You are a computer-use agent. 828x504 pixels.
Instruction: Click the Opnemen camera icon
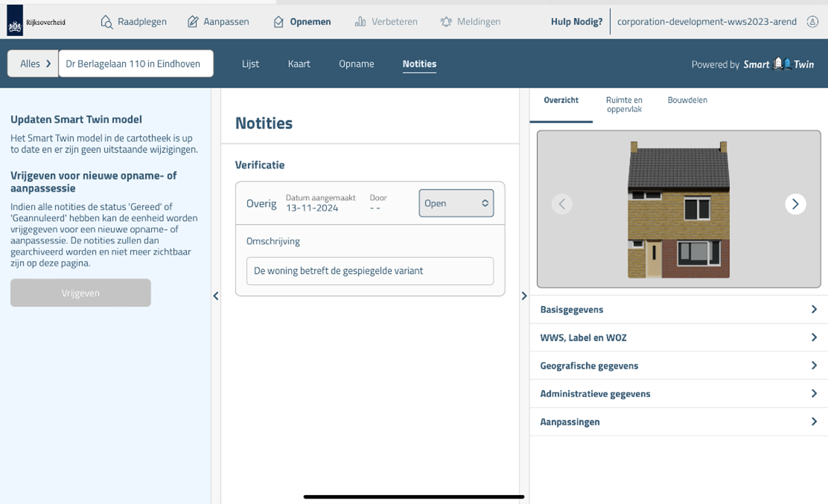pyautogui.click(x=277, y=21)
